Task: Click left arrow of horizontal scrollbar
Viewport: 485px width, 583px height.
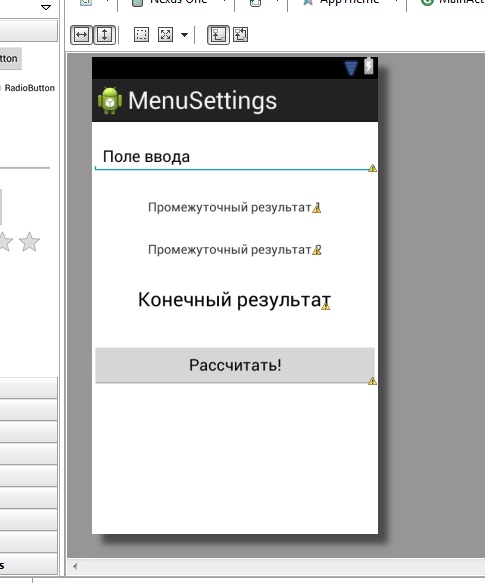Action: tap(75, 566)
